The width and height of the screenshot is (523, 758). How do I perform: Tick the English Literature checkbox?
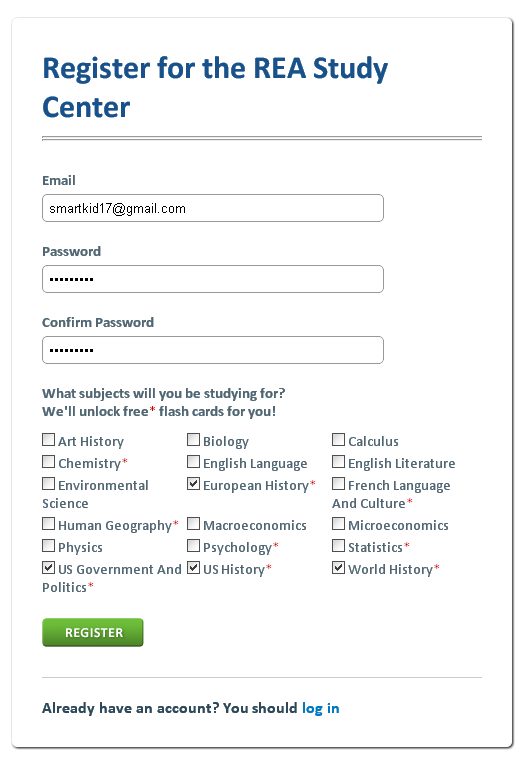pos(338,462)
